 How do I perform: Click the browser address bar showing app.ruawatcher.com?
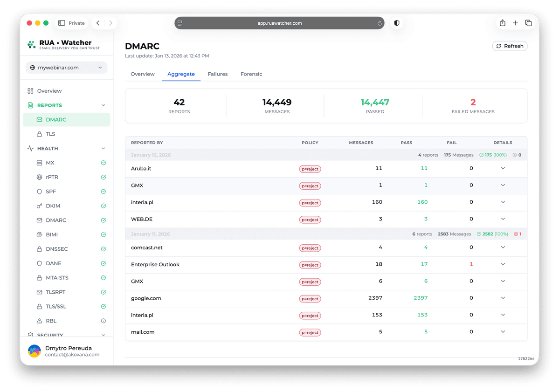[x=279, y=22]
